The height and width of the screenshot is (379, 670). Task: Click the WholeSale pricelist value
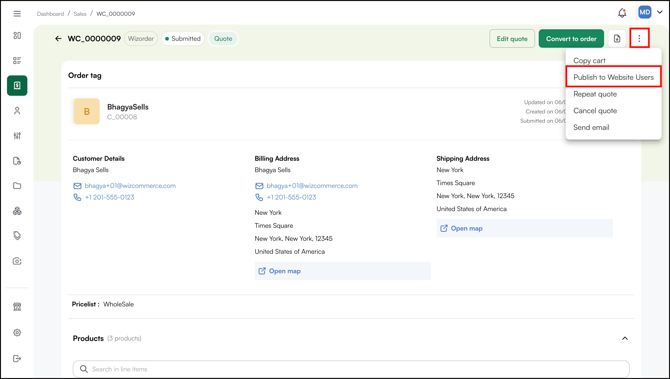(x=118, y=304)
